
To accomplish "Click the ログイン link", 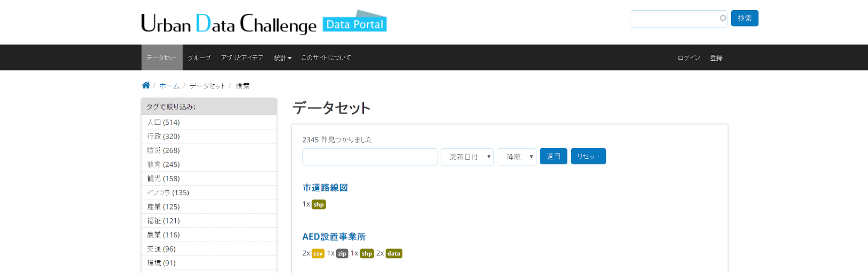I will pyautogui.click(x=688, y=58).
